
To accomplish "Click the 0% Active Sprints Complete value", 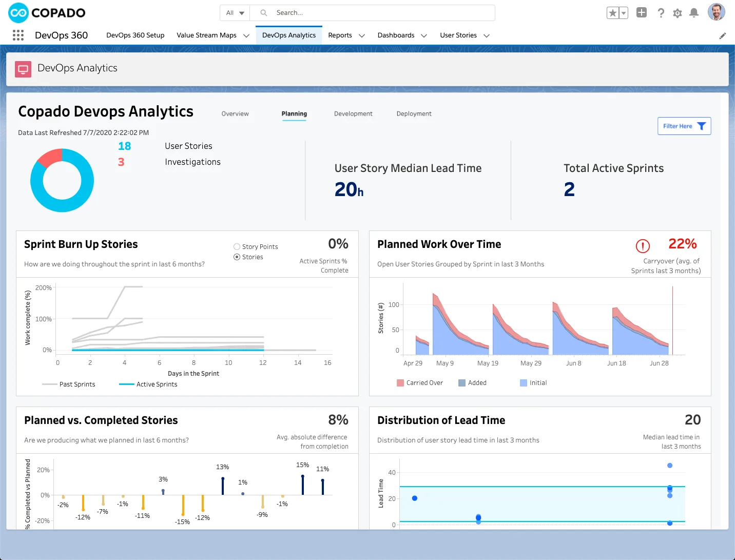I will pyautogui.click(x=338, y=244).
